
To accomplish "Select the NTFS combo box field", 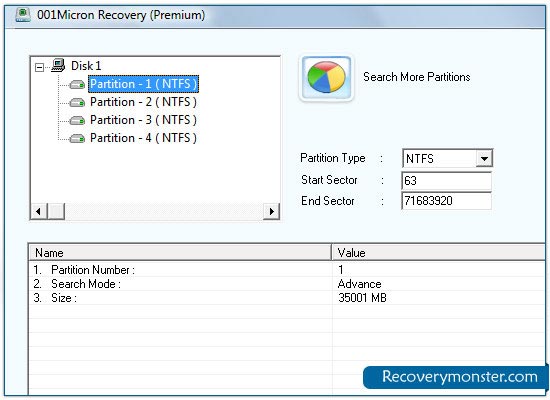I will (x=447, y=159).
